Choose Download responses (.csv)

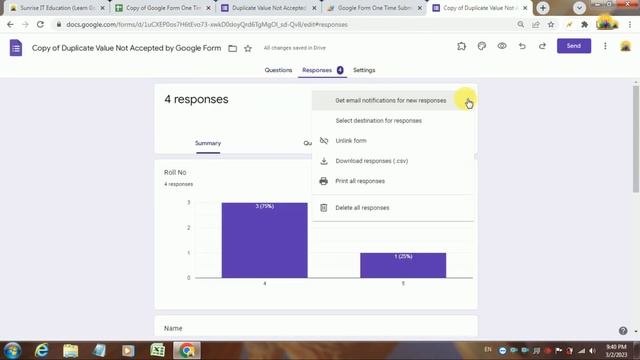point(393,161)
